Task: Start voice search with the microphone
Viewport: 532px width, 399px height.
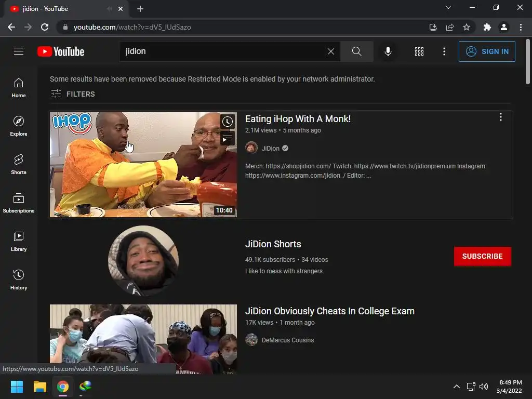Action: [x=388, y=51]
